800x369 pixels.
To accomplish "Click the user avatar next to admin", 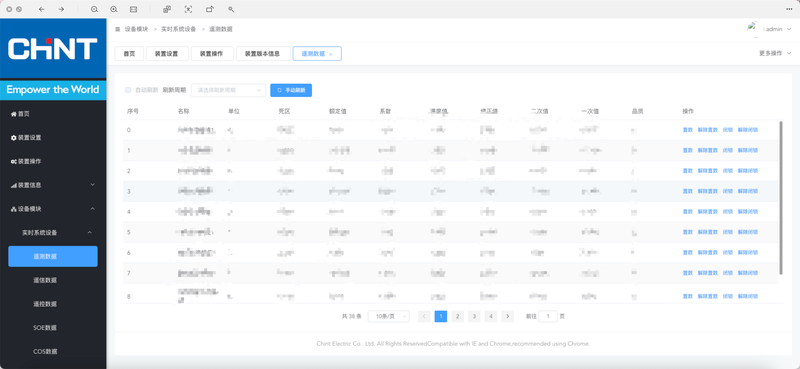I will (753, 29).
